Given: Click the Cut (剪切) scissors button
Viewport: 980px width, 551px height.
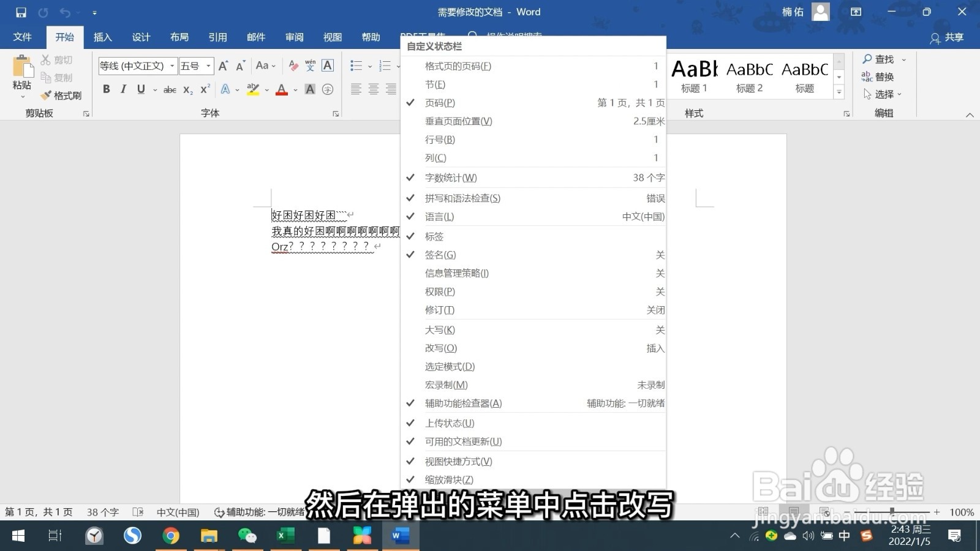Looking at the screenshot, I should pos(57,59).
